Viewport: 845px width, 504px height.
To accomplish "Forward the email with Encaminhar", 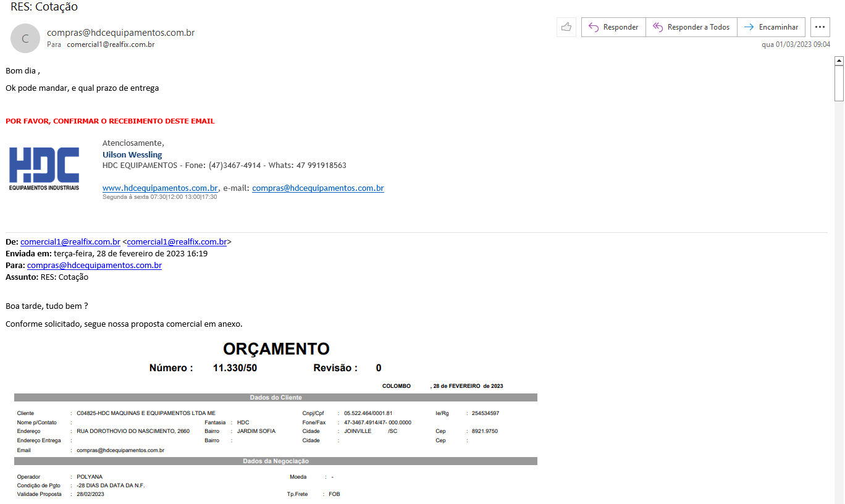I will pyautogui.click(x=771, y=27).
